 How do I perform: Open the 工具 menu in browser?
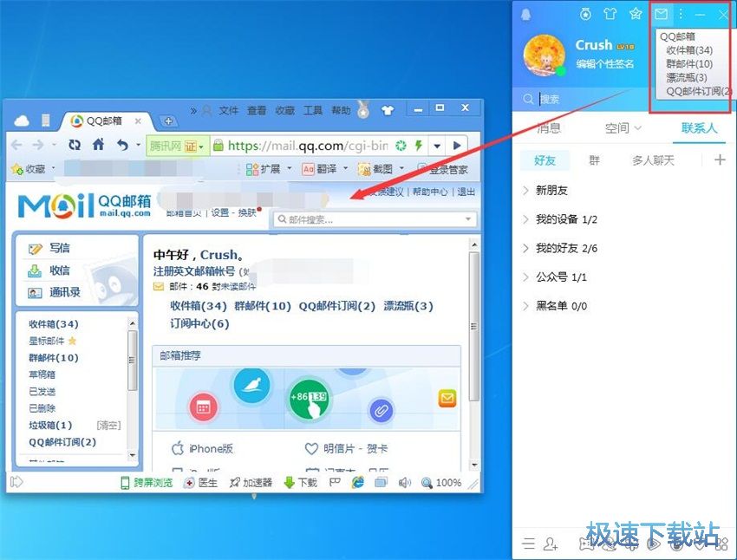(x=312, y=110)
